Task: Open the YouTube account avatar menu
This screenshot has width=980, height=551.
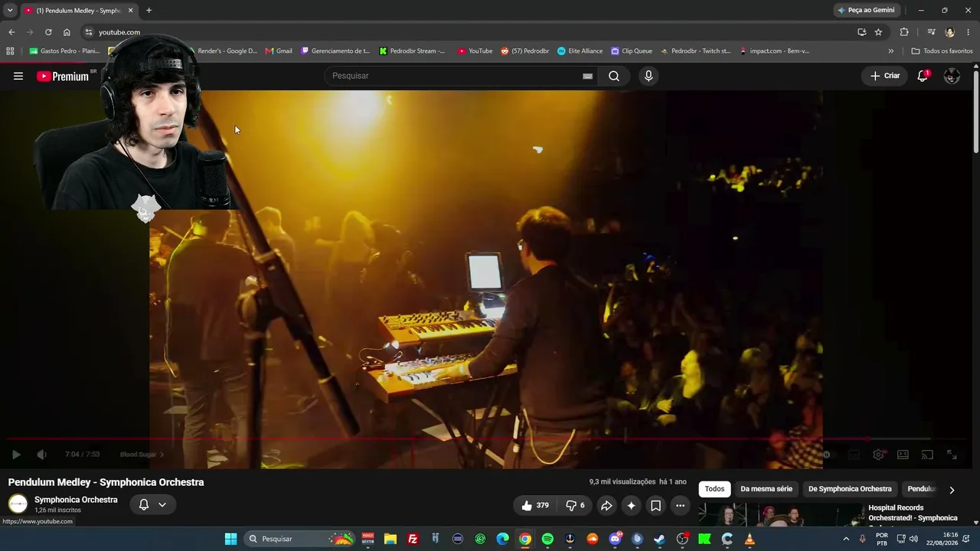Action: coord(952,76)
